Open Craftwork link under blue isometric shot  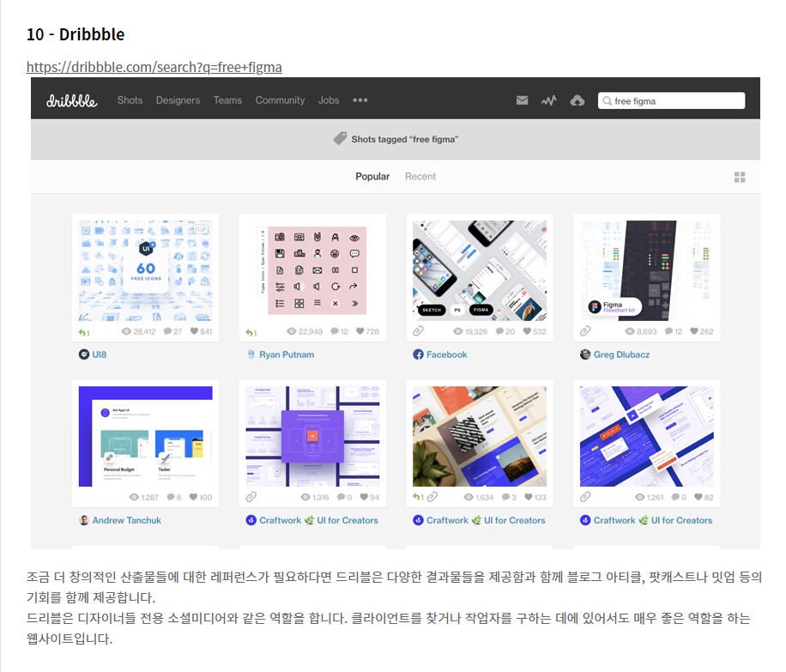click(653, 520)
